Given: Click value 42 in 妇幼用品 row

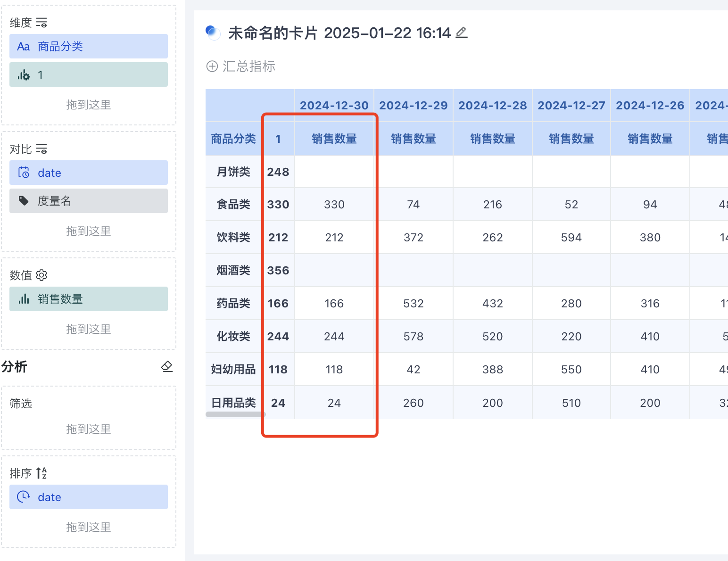Looking at the screenshot, I should click(x=414, y=369).
